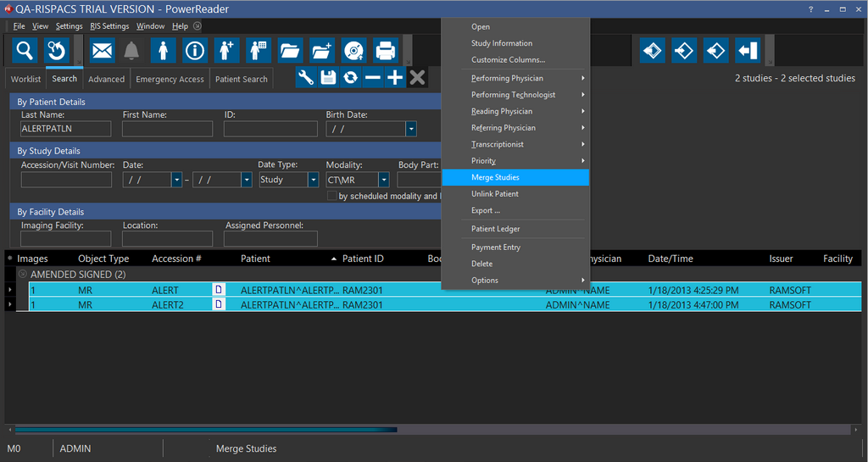The width and height of the screenshot is (868, 462).
Task: Click the printer icon in toolbar
Action: point(386,51)
